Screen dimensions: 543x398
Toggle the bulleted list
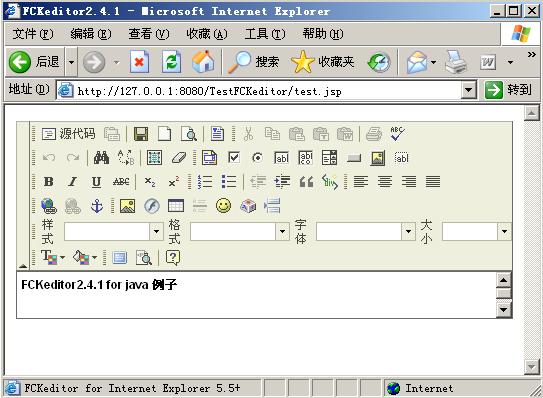point(229,182)
